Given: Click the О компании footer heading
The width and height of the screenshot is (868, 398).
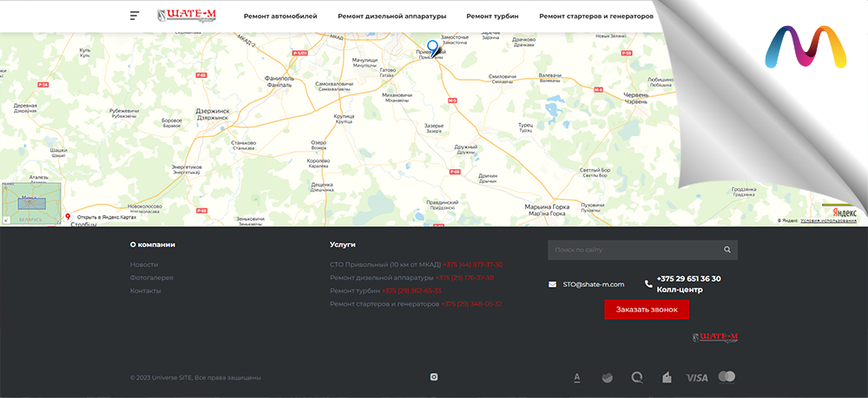Looking at the screenshot, I should point(153,245).
